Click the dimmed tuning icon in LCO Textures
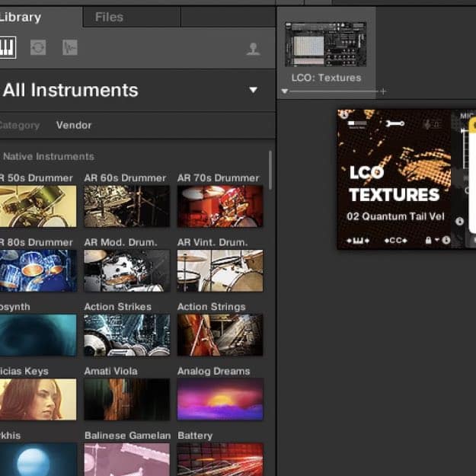Viewport: 476px width, 476px height. click(431, 124)
